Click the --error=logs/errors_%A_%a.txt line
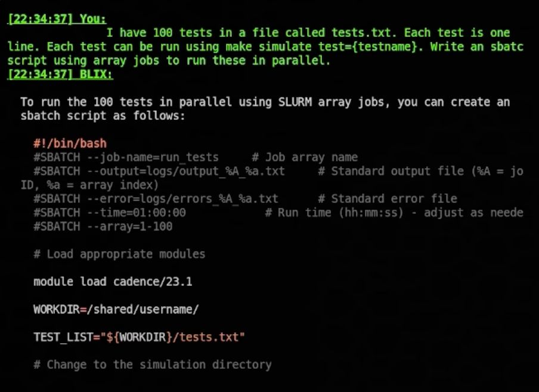539x392 pixels. pos(156,198)
